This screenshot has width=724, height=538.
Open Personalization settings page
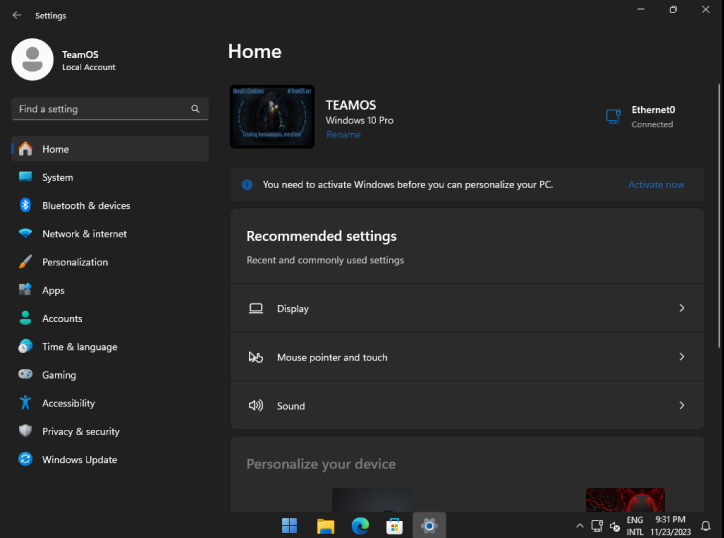[x=110, y=261]
